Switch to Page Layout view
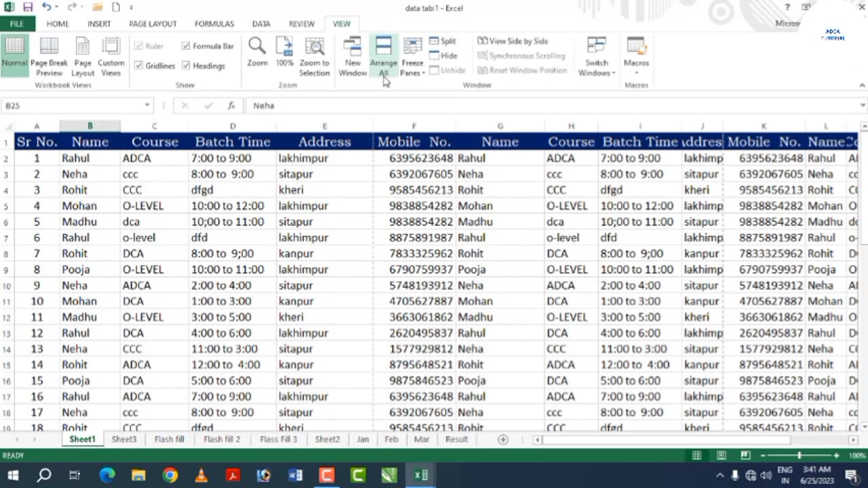The height and width of the screenshot is (488, 868). [x=83, y=56]
